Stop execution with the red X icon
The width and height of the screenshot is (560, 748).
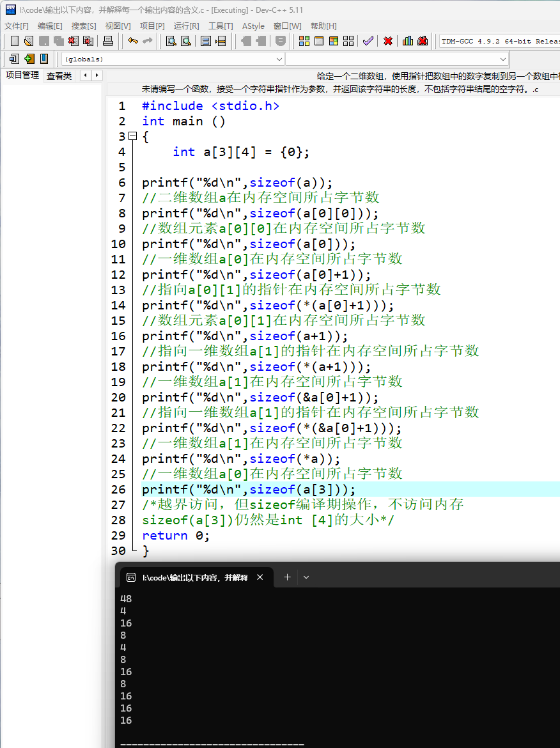click(388, 41)
